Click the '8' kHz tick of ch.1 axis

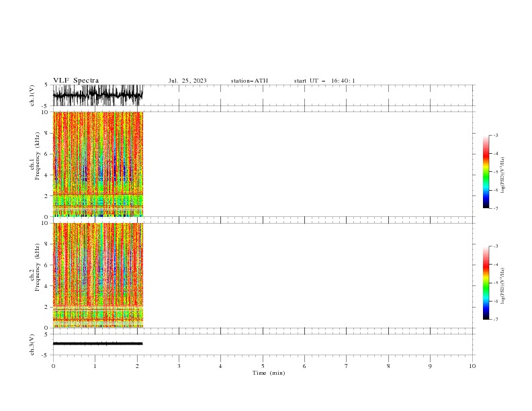pyautogui.click(x=46, y=133)
